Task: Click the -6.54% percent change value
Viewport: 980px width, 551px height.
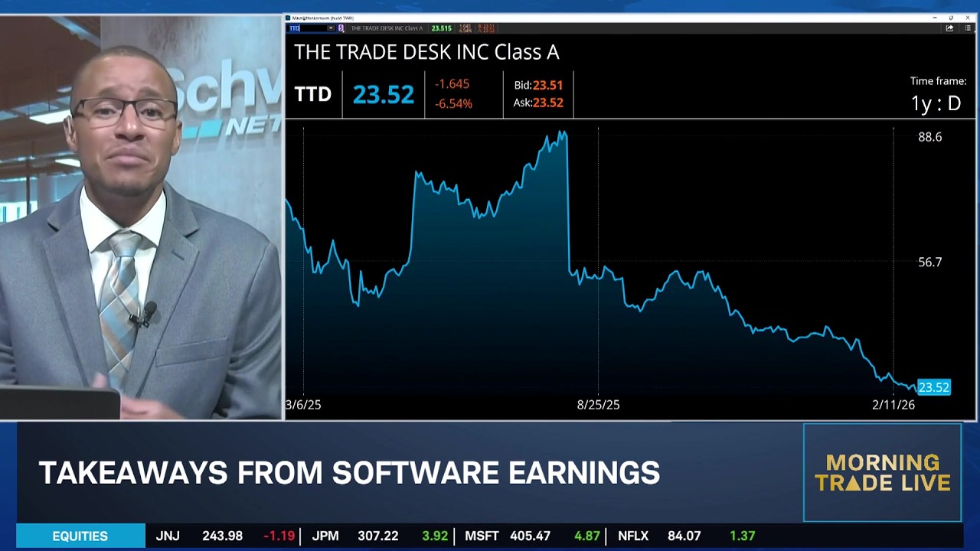Action: click(453, 103)
